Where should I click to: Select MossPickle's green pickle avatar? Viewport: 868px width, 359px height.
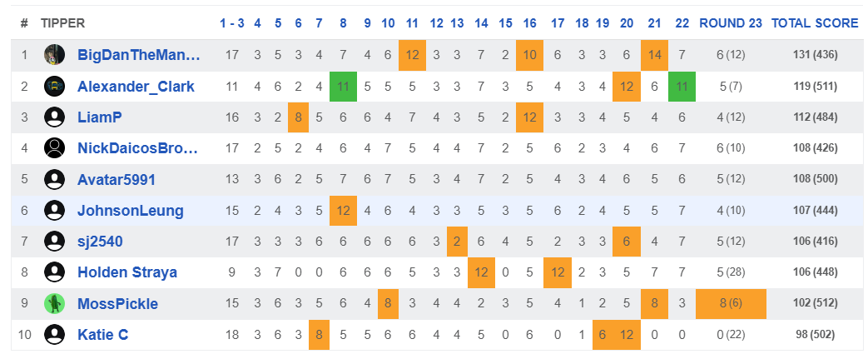[x=54, y=303]
